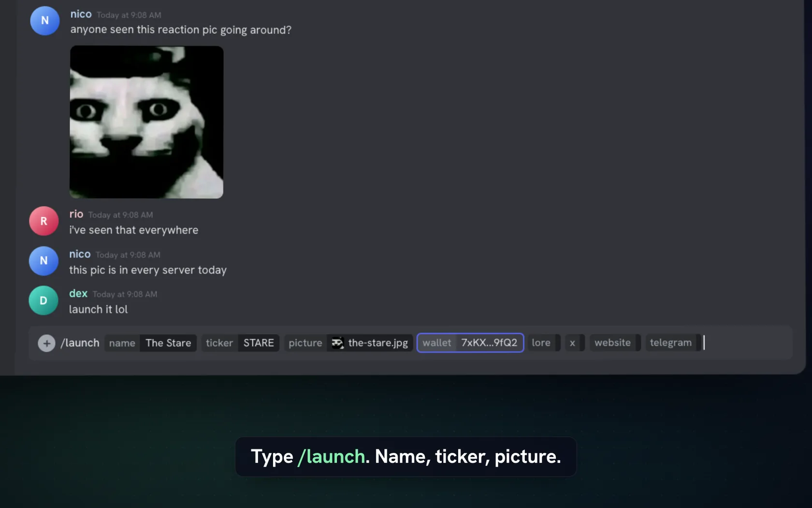Viewport: 812px width, 508px height.
Task: Select the ticker field containing STARE
Action: click(240, 343)
